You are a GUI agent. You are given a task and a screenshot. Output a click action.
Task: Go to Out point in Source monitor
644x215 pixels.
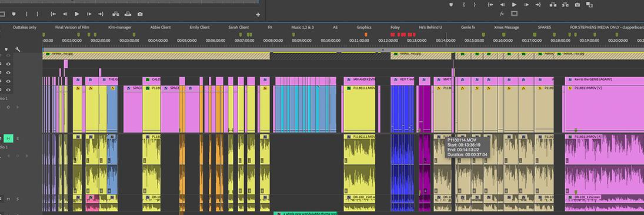[x=101, y=14]
